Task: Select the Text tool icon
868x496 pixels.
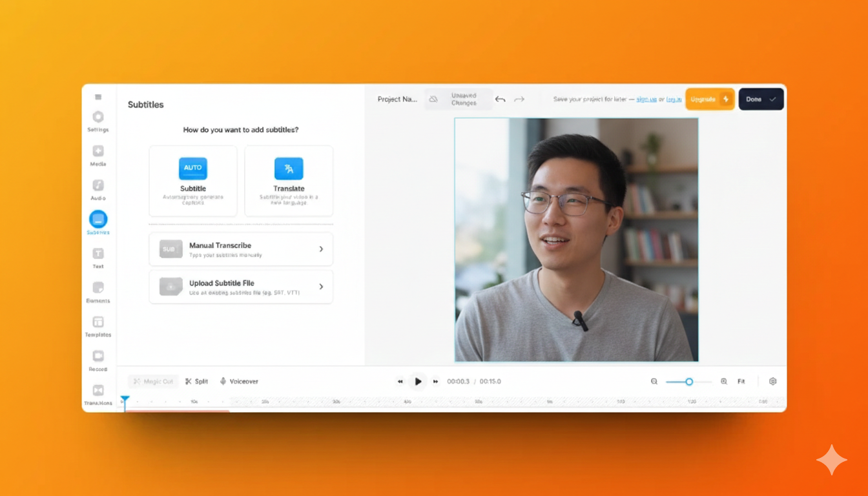Action: point(98,254)
